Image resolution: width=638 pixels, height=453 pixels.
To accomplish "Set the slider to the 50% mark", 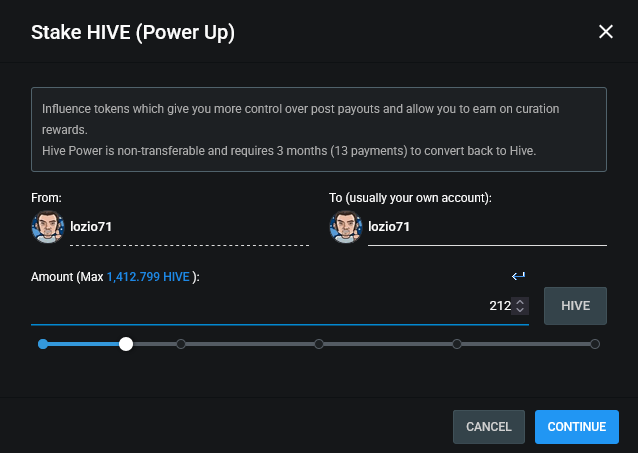I will (319, 344).
